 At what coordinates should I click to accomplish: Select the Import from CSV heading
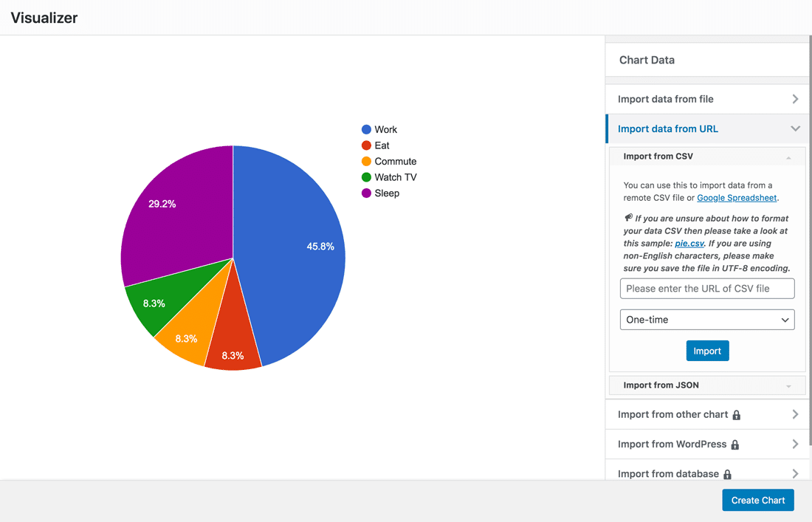click(658, 156)
